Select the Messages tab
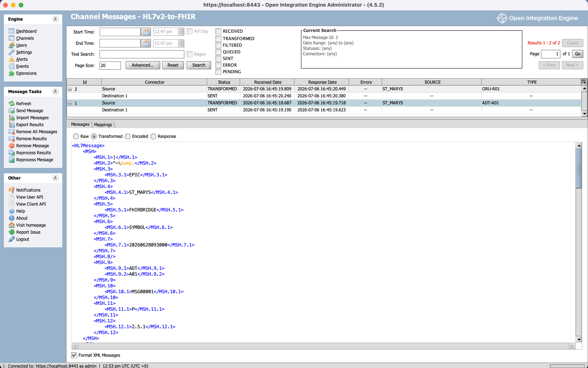 (80, 124)
